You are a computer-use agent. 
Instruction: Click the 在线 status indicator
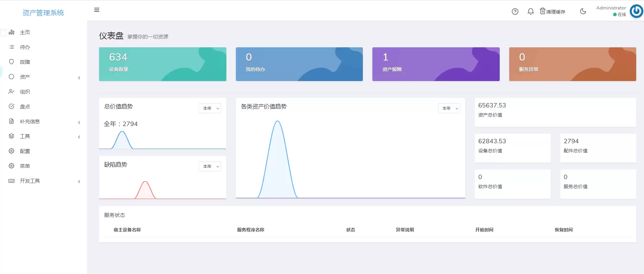tap(620, 15)
